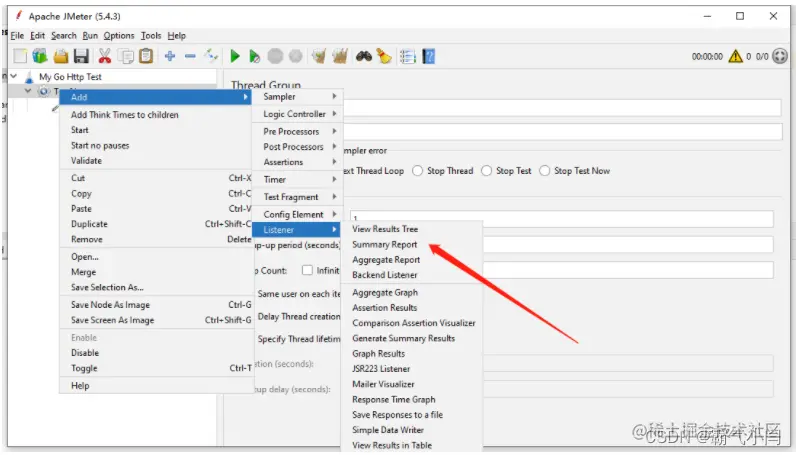Open the Run menu

click(90, 36)
